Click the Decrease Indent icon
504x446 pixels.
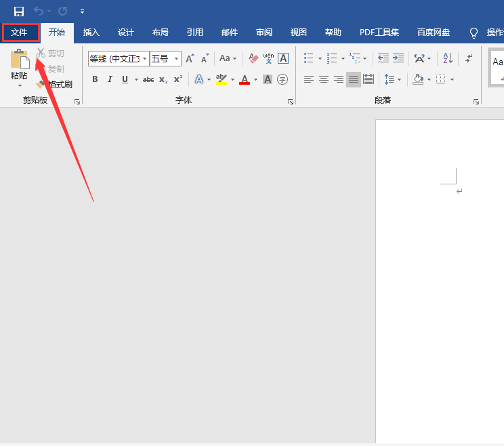pyautogui.click(x=383, y=59)
